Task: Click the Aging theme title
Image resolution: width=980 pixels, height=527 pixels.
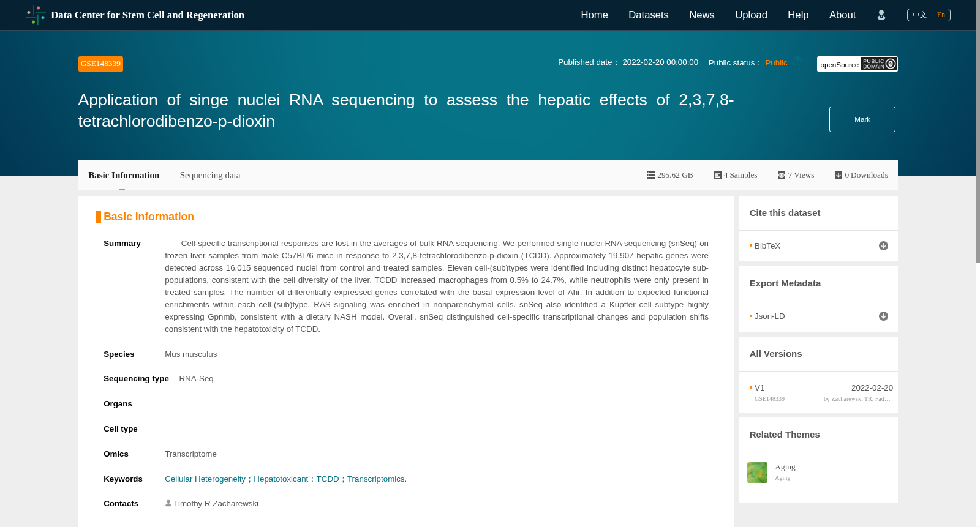Action: [785, 467]
